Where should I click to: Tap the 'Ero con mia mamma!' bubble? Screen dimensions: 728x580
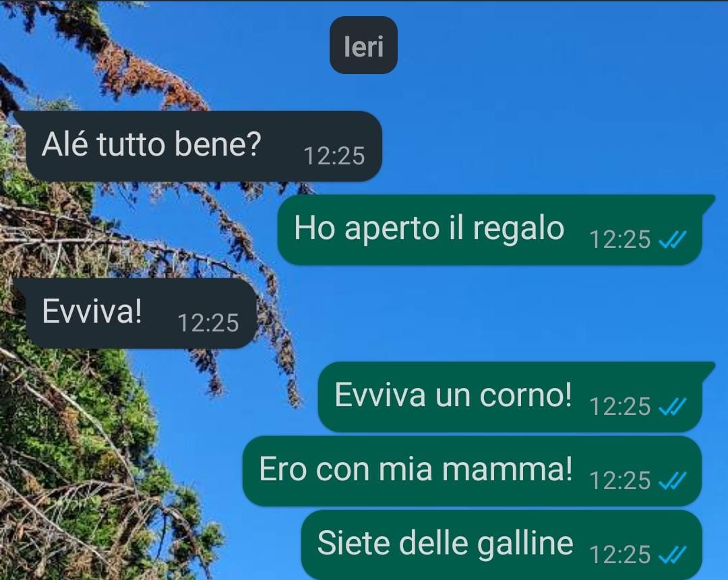tap(472, 471)
